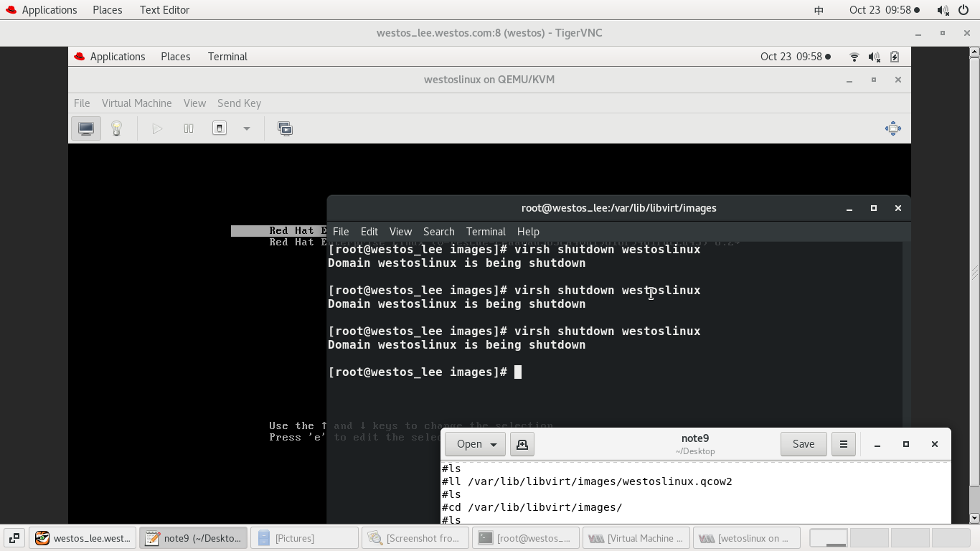Open the File menu of virt-manager
Image resolution: width=980 pixels, height=551 pixels.
tap(82, 103)
